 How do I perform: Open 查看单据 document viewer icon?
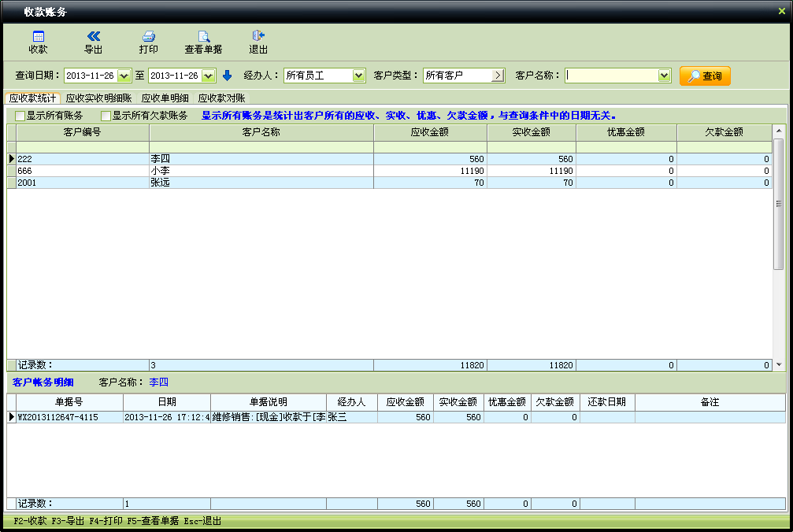203,37
